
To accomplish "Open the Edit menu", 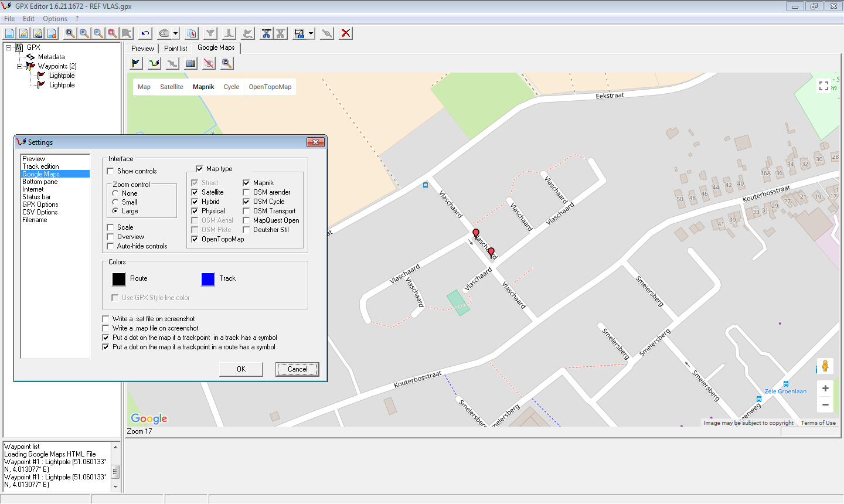I will pos(29,19).
